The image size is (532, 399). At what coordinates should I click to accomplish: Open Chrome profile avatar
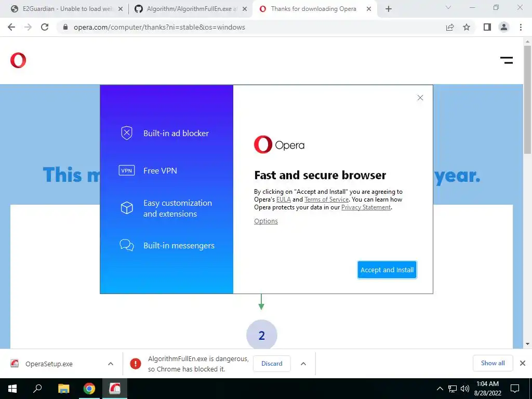point(504,27)
